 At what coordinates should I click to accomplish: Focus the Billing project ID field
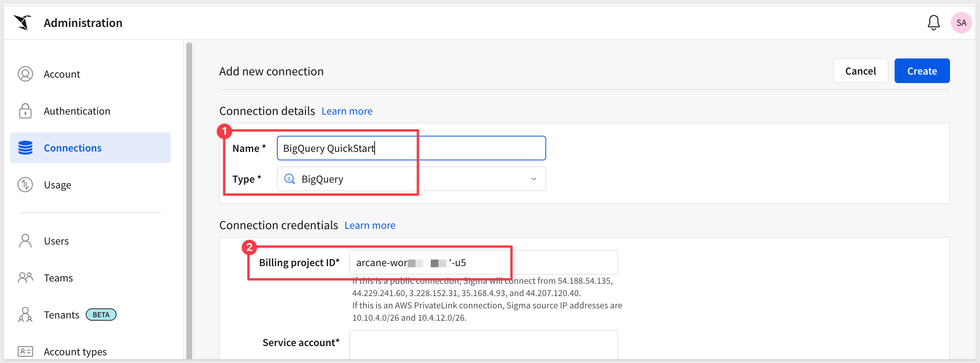[483, 263]
